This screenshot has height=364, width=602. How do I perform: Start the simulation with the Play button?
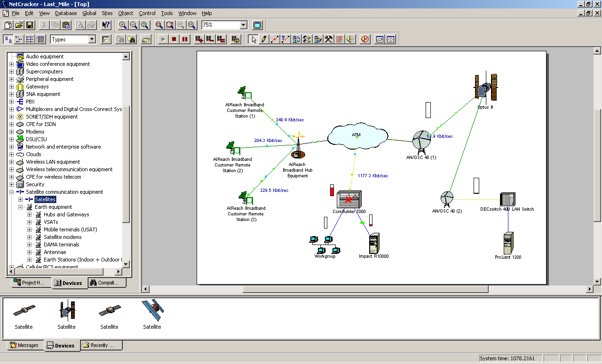tap(163, 40)
